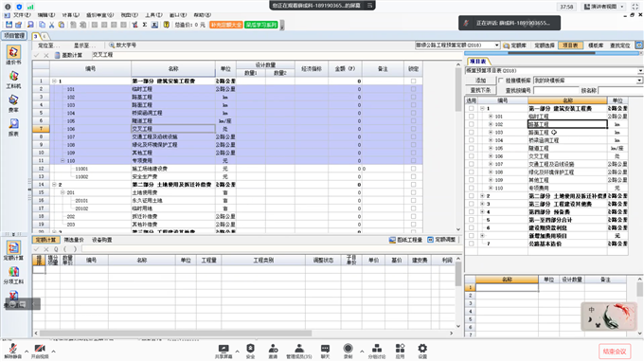This screenshot has width=644, height=362.
Task: Check 选用 box for item 101 临时工程
Action: [471, 117]
